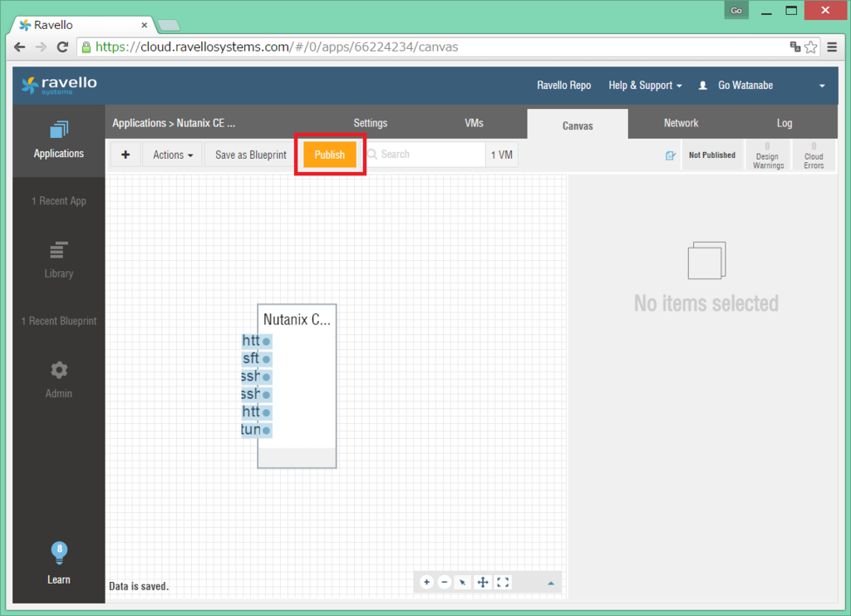Open the Admin gear section
Screen dimensions: 851x616
point(59,380)
